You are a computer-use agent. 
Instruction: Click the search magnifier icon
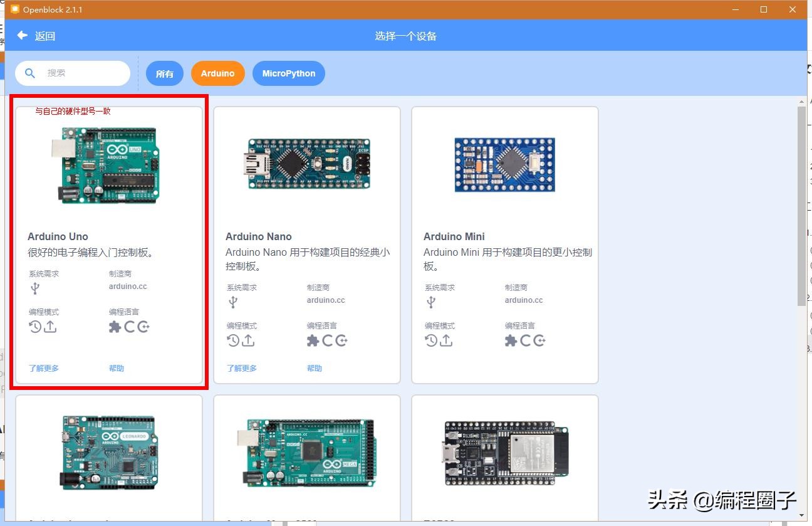30,73
